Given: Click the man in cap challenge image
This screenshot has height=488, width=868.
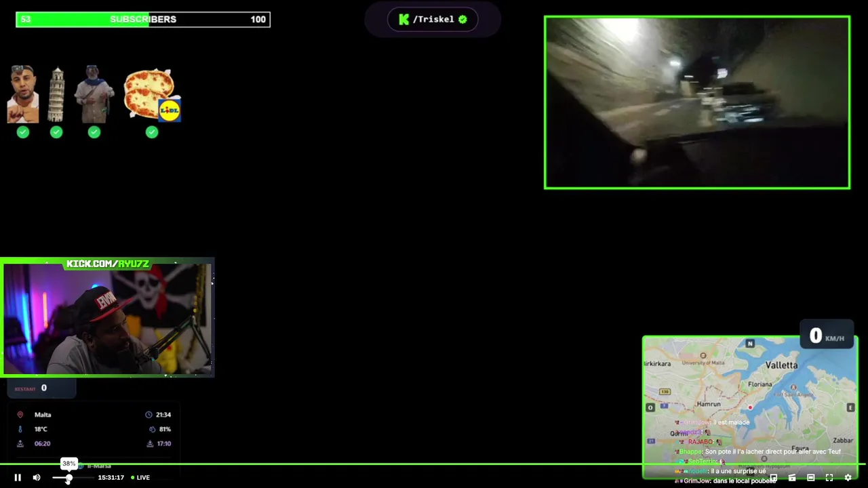Looking at the screenshot, I should coord(23,94).
